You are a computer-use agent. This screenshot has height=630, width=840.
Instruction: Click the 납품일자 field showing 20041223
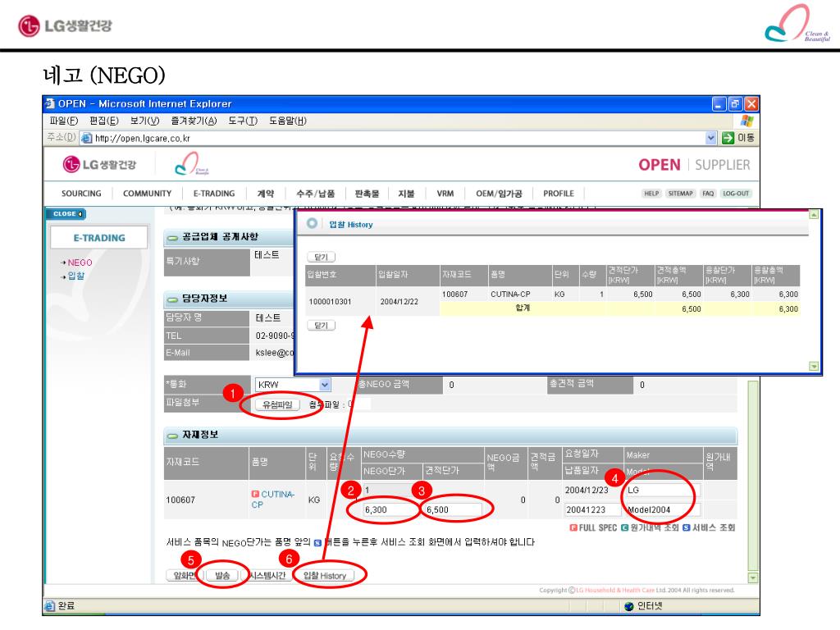[x=593, y=509]
